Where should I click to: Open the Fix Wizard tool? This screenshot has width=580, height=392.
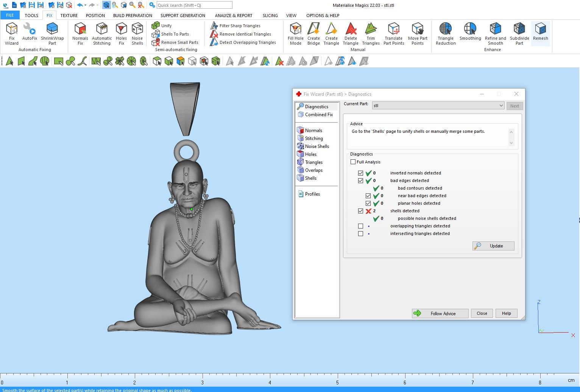click(x=11, y=33)
